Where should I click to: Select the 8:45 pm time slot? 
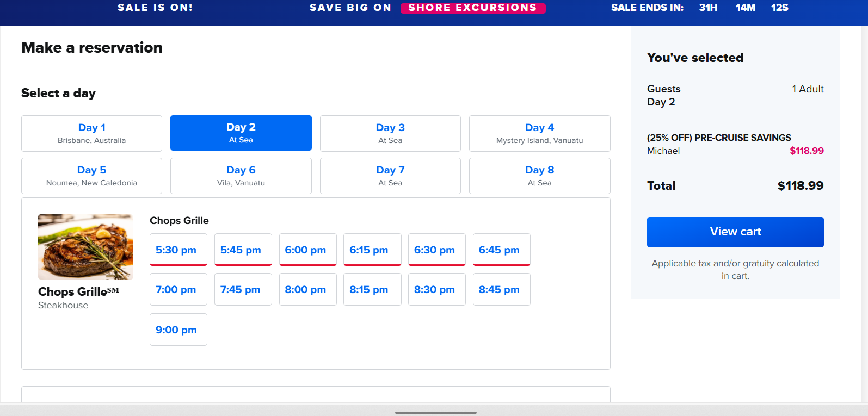(x=501, y=289)
